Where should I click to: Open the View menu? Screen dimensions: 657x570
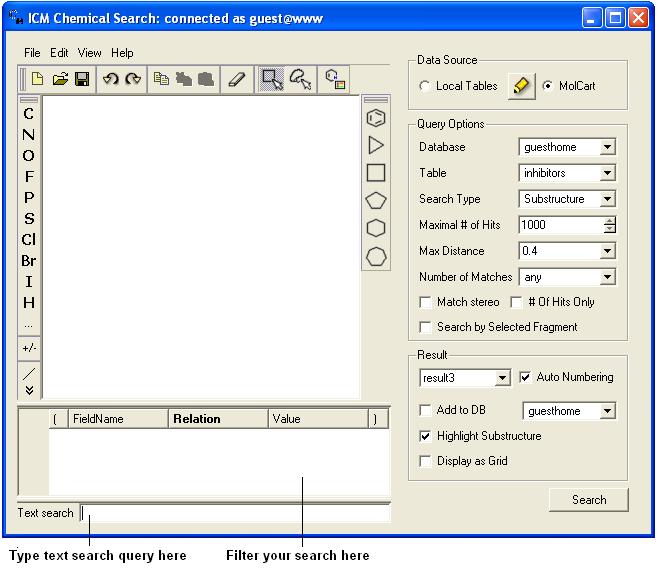point(89,53)
